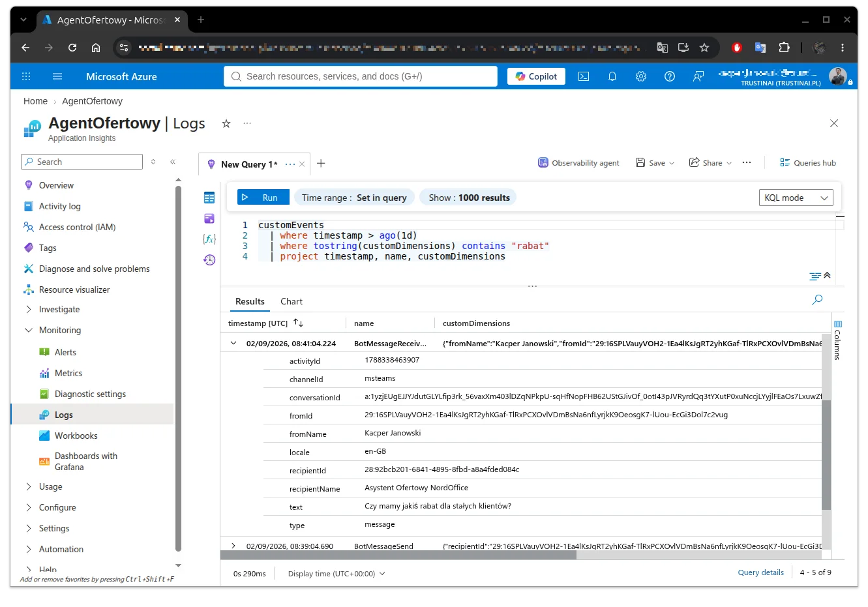Open Query details link
Viewport: 868px width, 607px height.
pyautogui.click(x=760, y=572)
